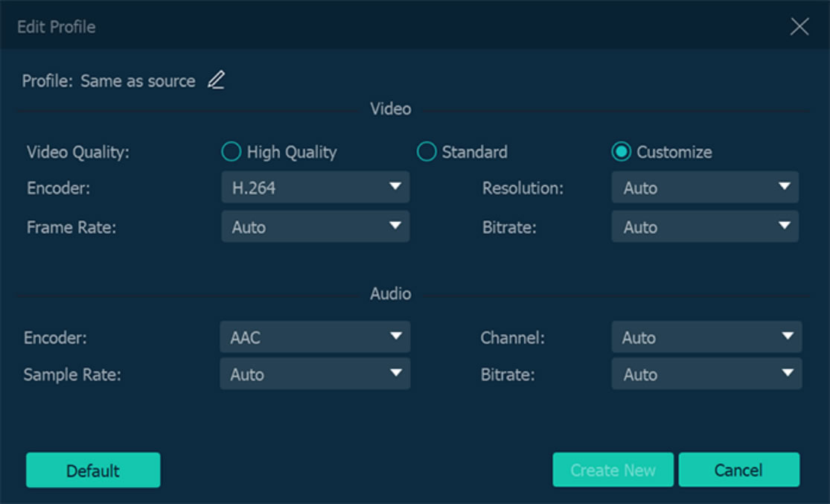The image size is (830, 504).
Task: Select the Customize video quality option
Action: pyautogui.click(x=622, y=152)
